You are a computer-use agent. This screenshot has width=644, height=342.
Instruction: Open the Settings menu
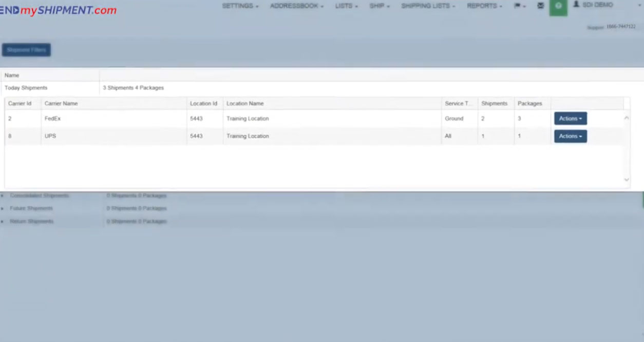[240, 6]
